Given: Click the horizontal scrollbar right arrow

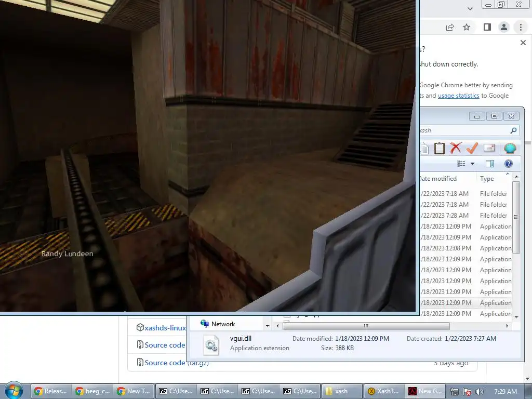Looking at the screenshot, I should [x=508, y=326].
